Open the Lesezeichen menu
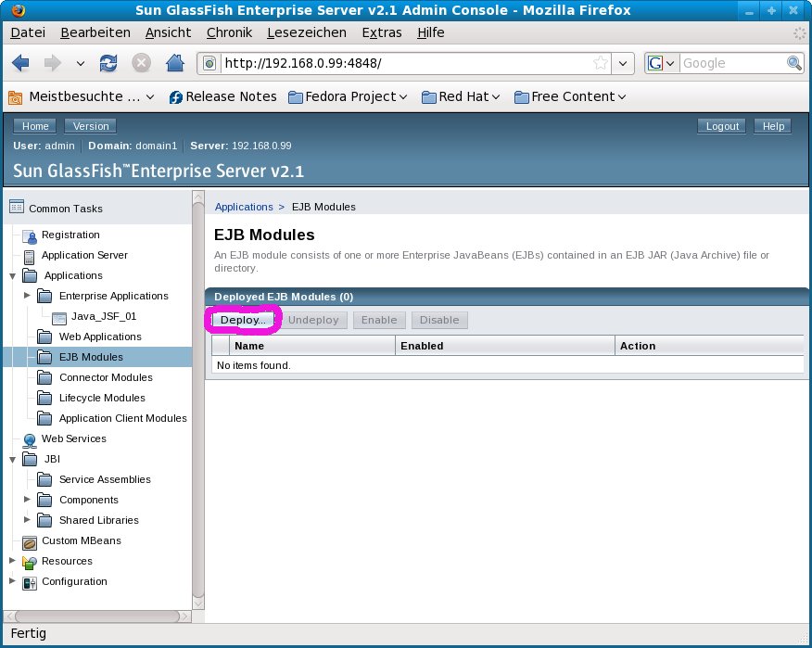Image resolution: width=812 pixels, height=648 pixels. click(306, 32)
